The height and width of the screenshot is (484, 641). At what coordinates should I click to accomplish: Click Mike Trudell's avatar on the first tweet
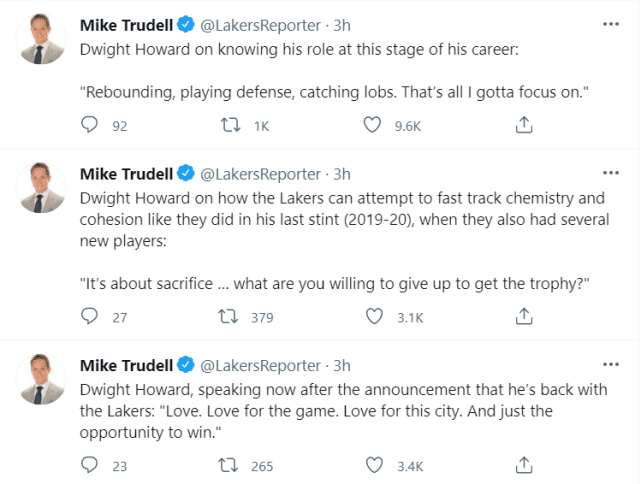click(40, 39)
